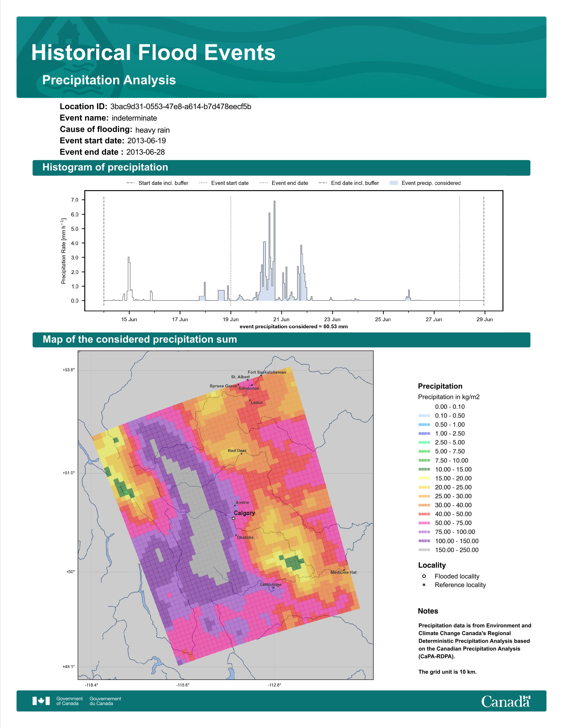
Task: Click the 0.10 - 0.50 legend swatch
Action: pos(424,416)
